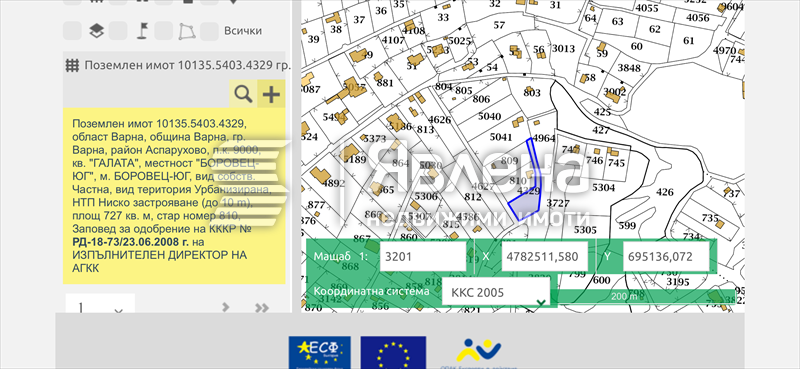Toggle the checkbox before the layers icon

coord(72,31)
